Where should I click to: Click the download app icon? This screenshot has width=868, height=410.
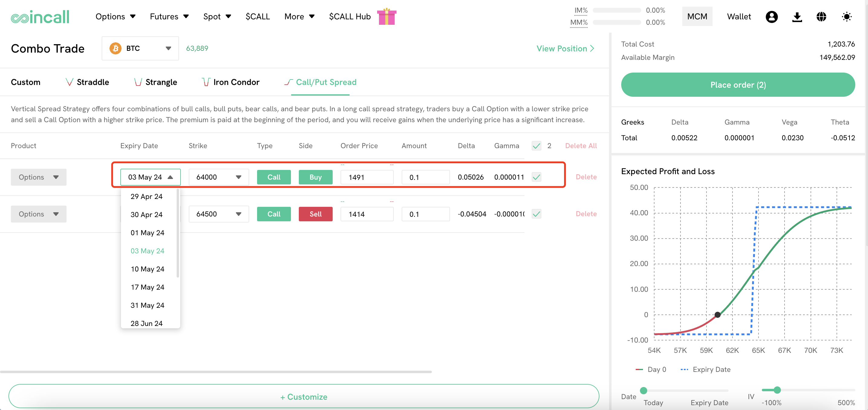point(797,17)
